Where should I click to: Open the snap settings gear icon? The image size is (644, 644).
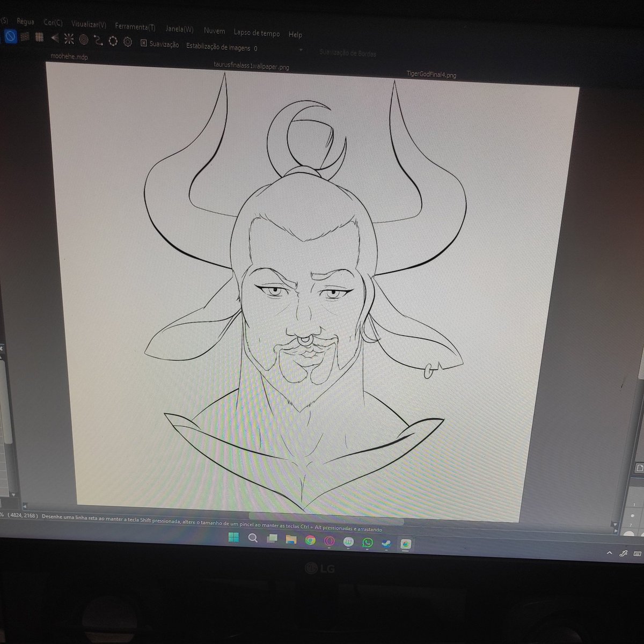[127, 41]
